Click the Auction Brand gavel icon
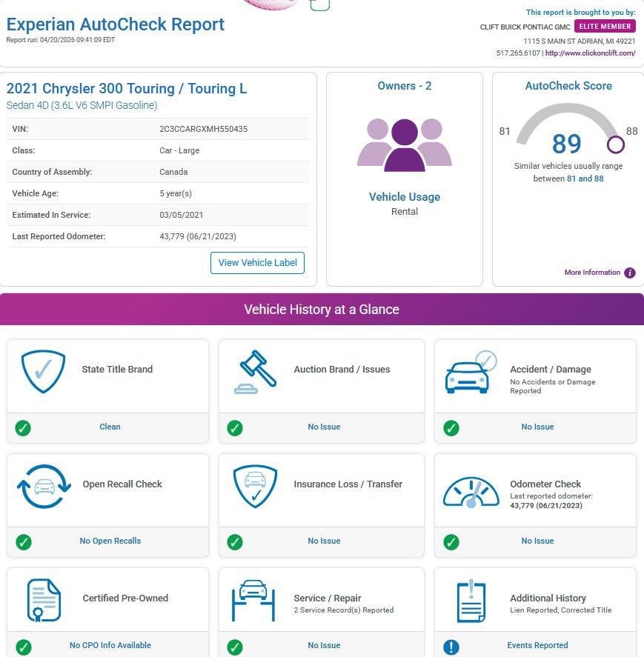 tap(256, 371)
